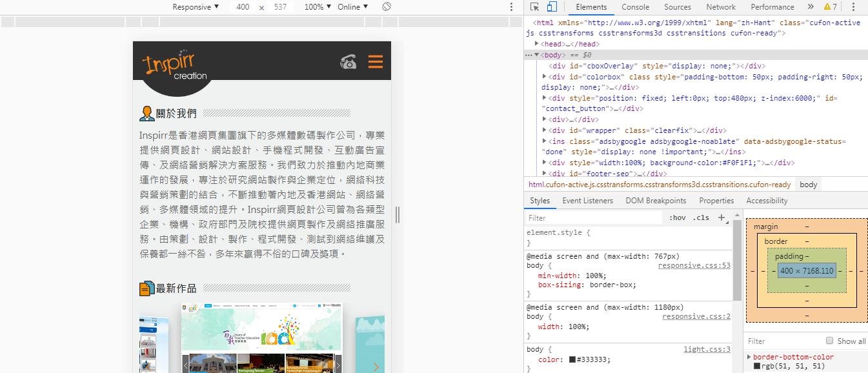Toggle the :hov element state button
Image resolution: width=868 pixels, height=373 pixels.
(x=677, y=217)
